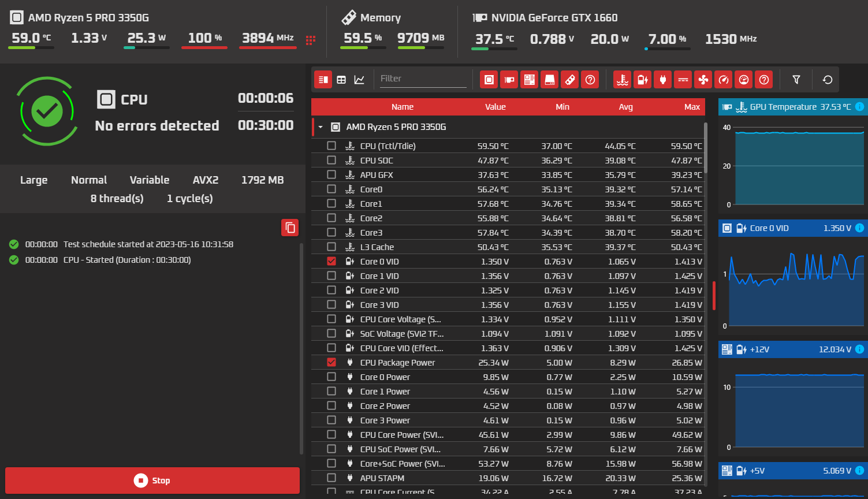This screenshot has height=499, width=868.
Task: Click the Filter text field
Action: pos(423,79)
